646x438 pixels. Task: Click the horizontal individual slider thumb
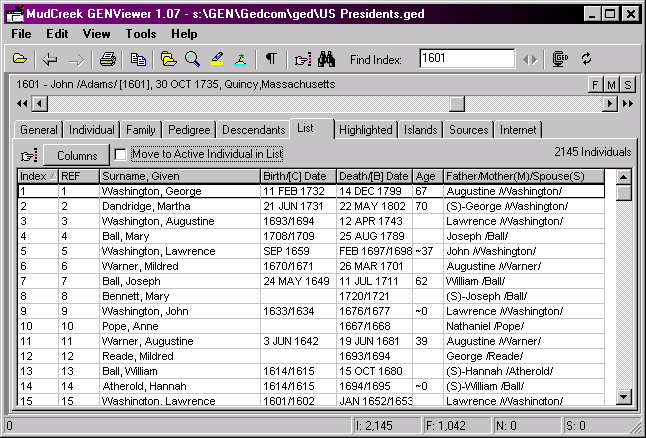point(457,103)
